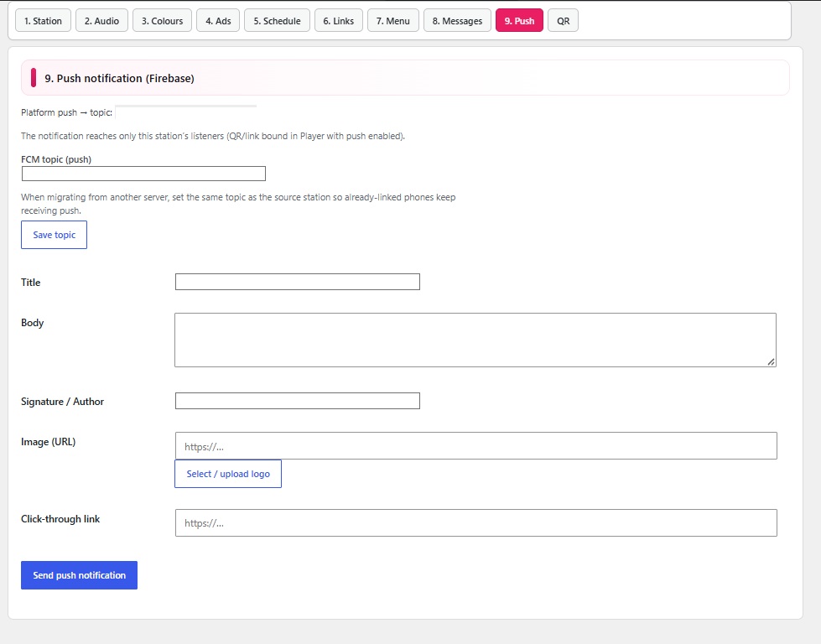Screen dimensions: 821x644
Task: Open the 1. Station tab
Action: (43, 21)
